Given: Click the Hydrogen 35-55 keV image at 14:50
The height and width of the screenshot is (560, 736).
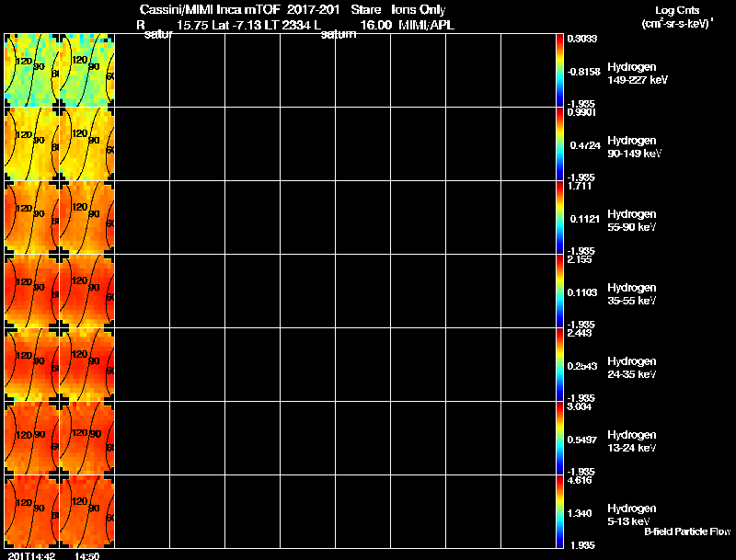Looking at the screenshot, I should click(86, 291).
